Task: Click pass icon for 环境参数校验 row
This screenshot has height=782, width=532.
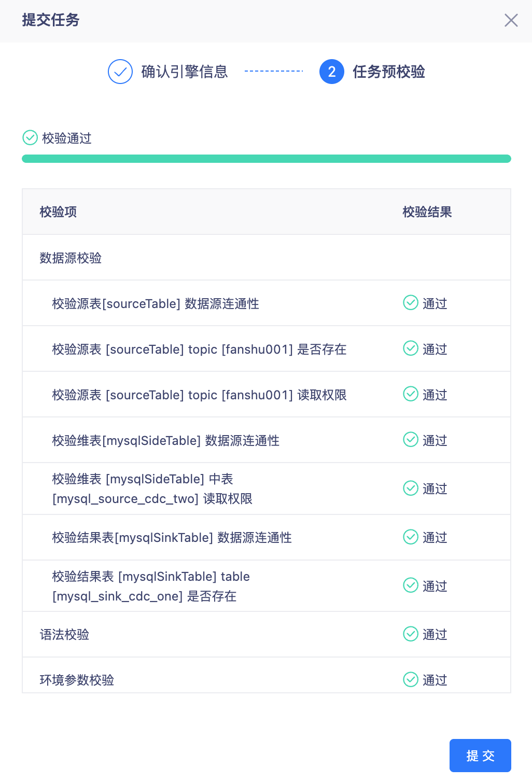Action: point(411,679)
